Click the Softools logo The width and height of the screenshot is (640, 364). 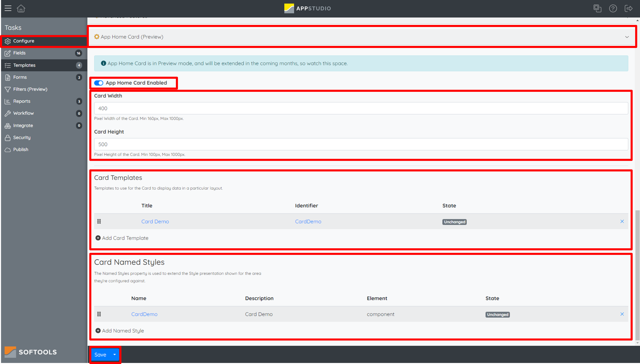tap(31, 352)
